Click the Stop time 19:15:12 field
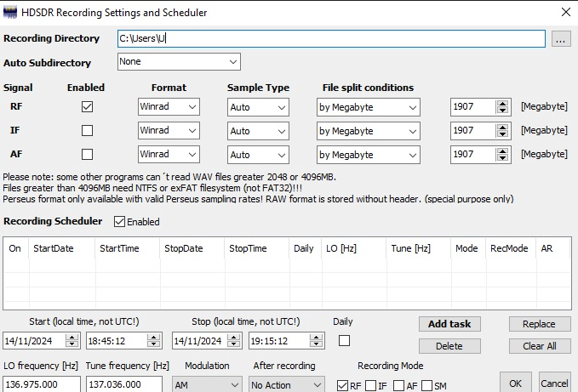Screen dimensions: 578x392 [x=279, y=341]
